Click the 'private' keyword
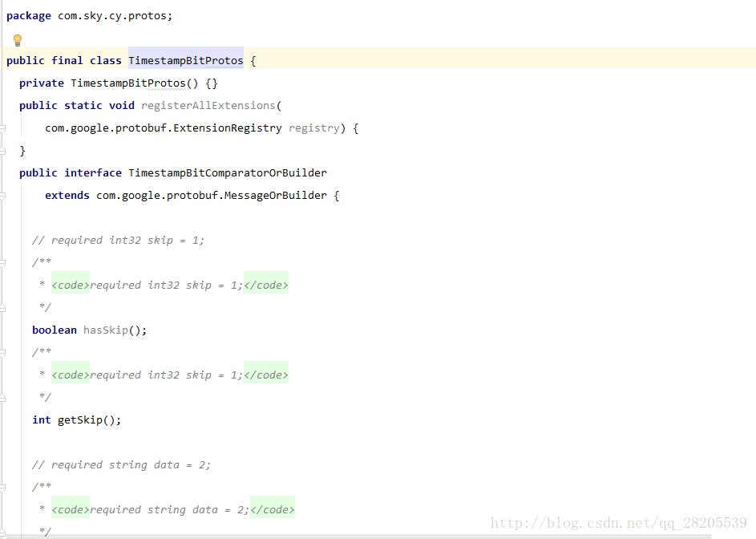This screenshot has height=539, width=756. pyautogui.click(x=42, y=83)
